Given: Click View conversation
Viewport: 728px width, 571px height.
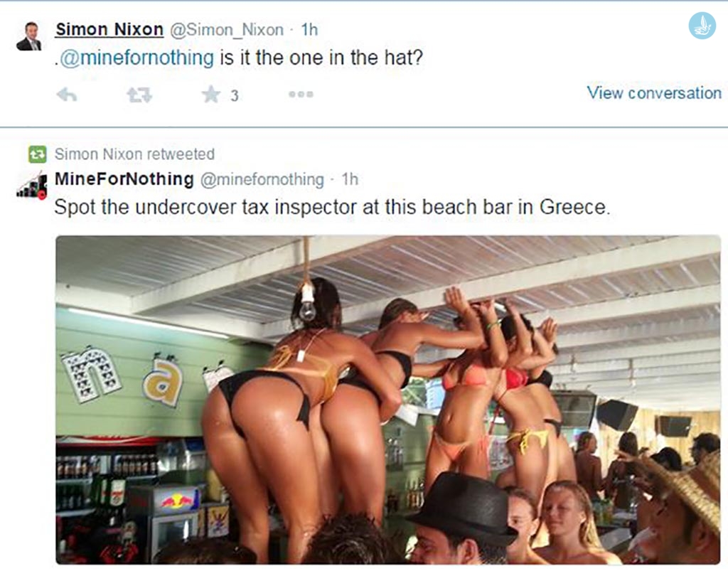Looking at the screenshot, I should pos(654,92).
